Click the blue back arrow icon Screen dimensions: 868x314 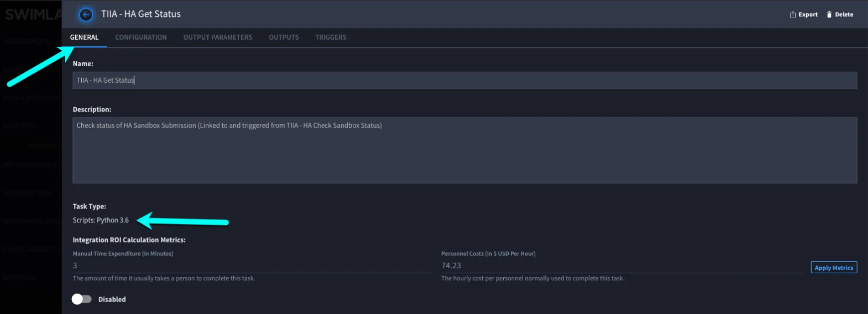pos(86,14)
